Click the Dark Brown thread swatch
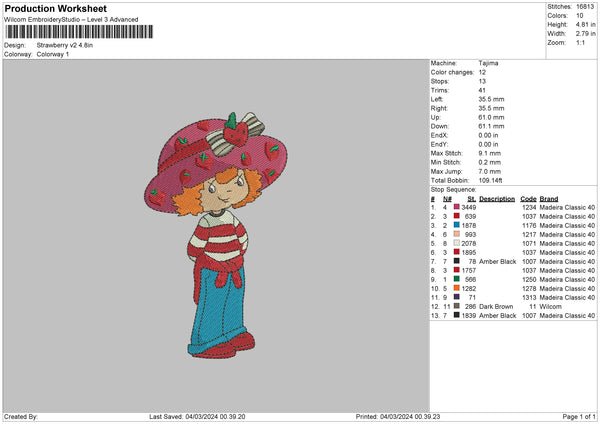 (x=457, y=306)
